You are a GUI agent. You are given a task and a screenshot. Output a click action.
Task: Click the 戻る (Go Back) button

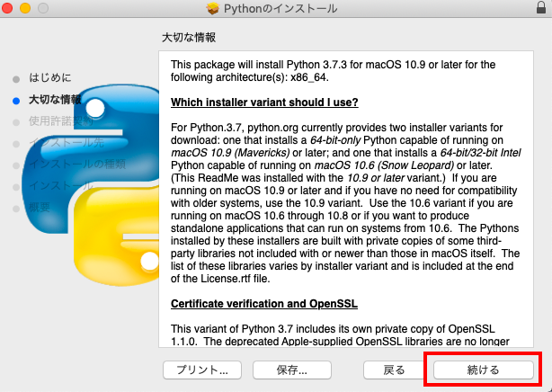[394, 370]
